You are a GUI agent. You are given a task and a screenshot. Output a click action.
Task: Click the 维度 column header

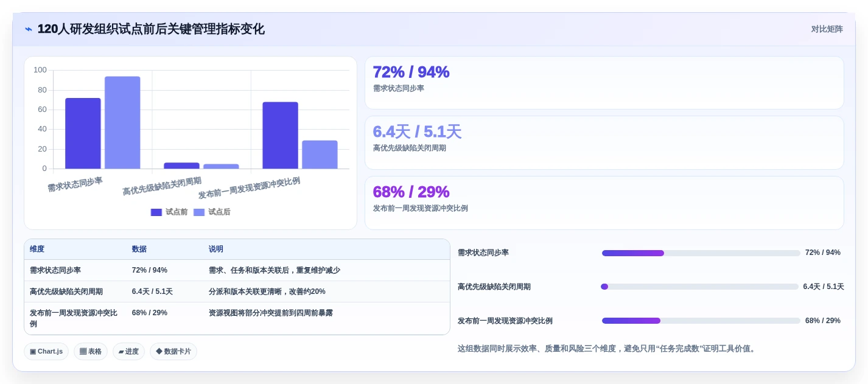[37, 249]
